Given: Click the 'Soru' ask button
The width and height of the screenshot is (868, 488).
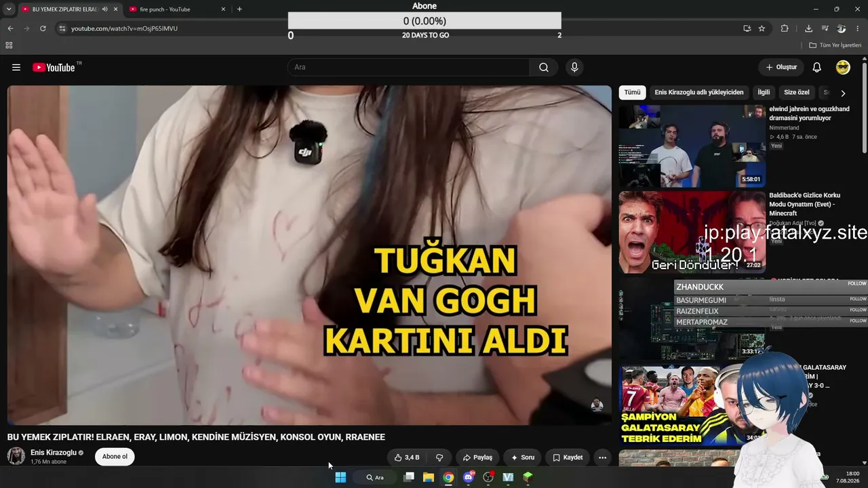Looking at the screenshot, I should point(523,457).
